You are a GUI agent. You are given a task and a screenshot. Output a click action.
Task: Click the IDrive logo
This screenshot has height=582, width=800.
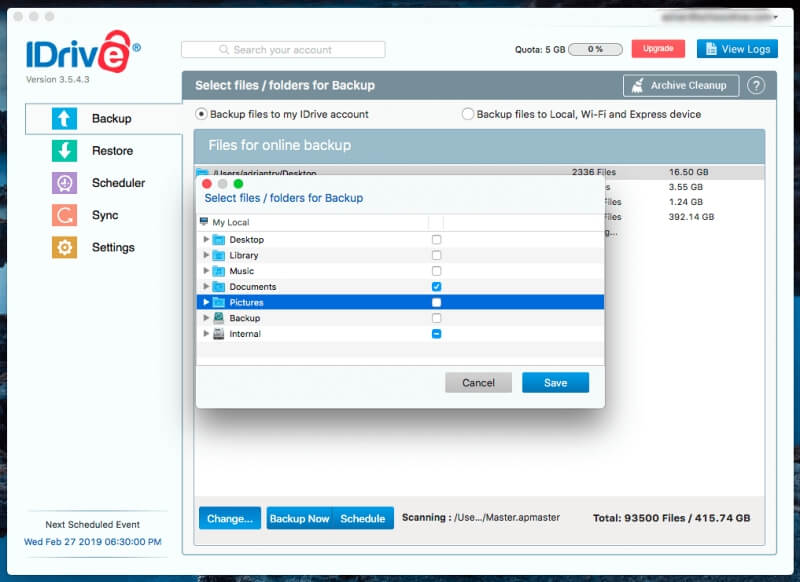[83, 52]
